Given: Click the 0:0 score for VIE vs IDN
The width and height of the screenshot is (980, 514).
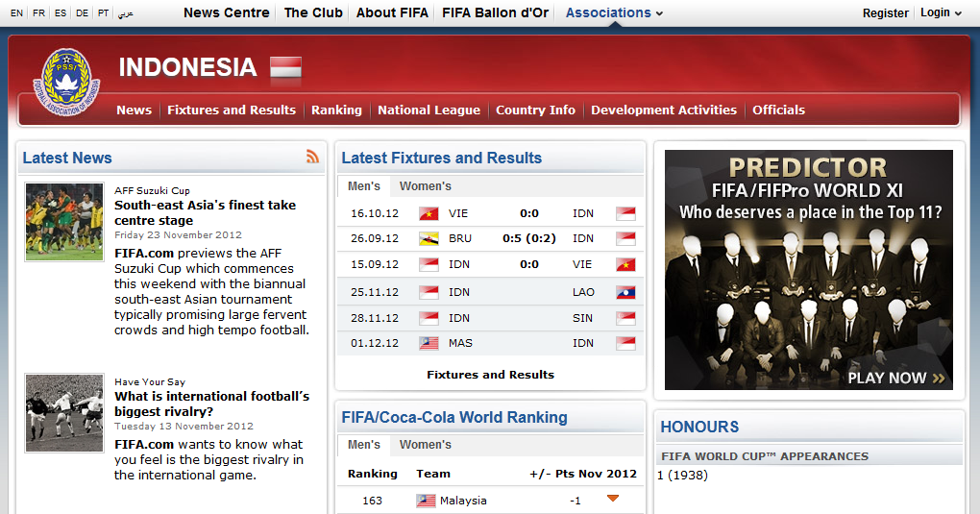Looking at the screenshot, I should point(528,214).
